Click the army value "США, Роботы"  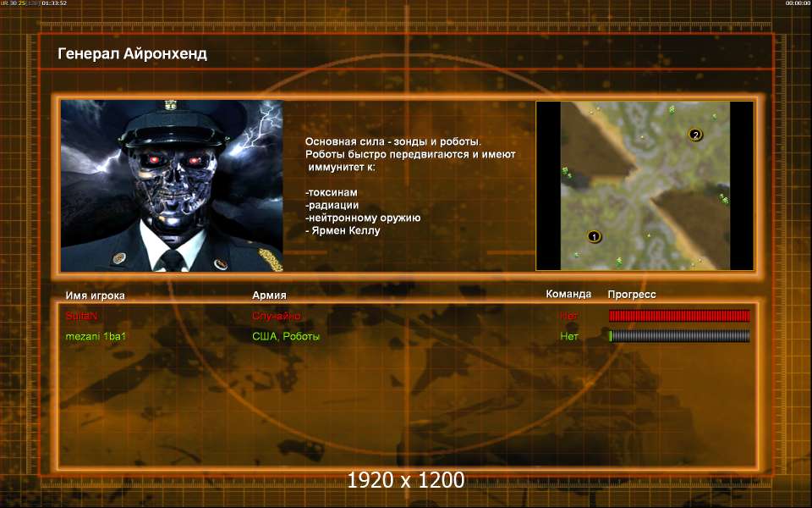click(286, 336)
